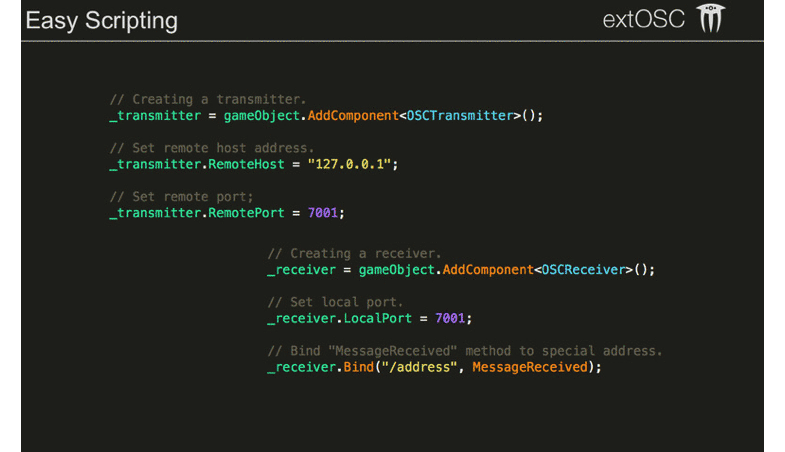Click the AddComponent<OSCReceiver> code line
The width and height of the screenshot is (785, 452).
click(x=461, y=270)
